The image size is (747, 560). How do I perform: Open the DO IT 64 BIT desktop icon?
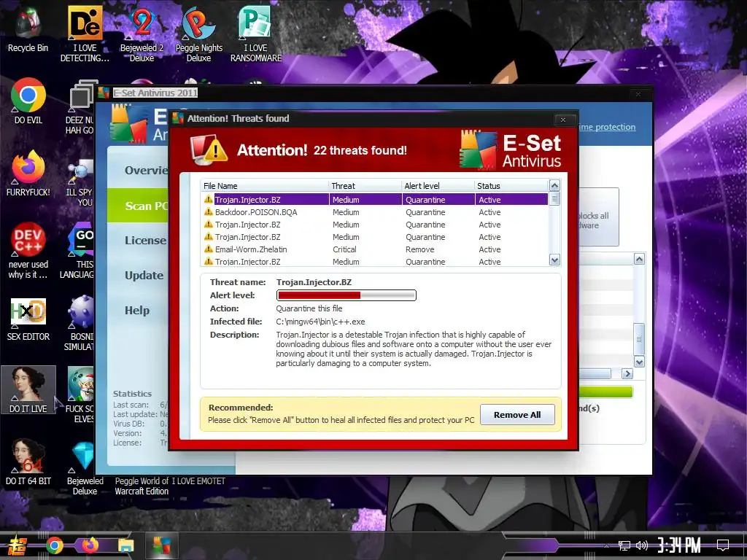(x=28, y=462)
